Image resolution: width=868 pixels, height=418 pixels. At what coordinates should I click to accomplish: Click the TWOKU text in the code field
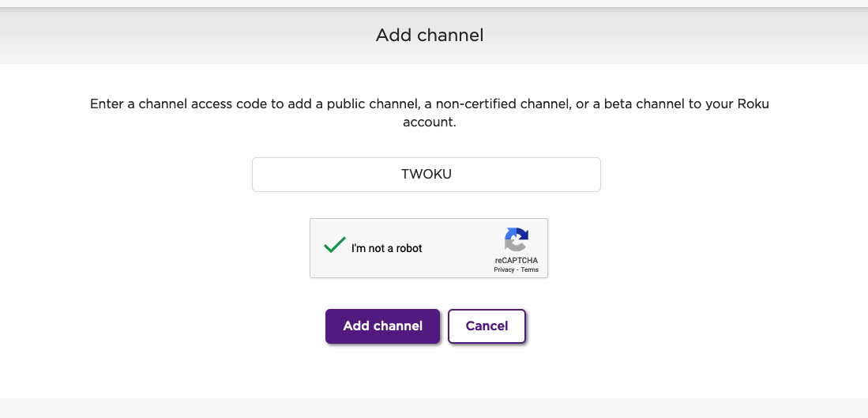426,175
